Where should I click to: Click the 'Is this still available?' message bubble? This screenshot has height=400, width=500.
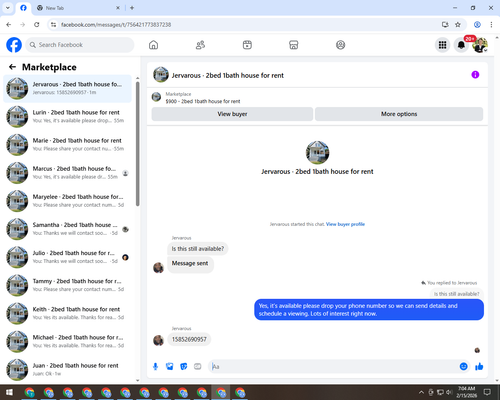tap(198, 249)
